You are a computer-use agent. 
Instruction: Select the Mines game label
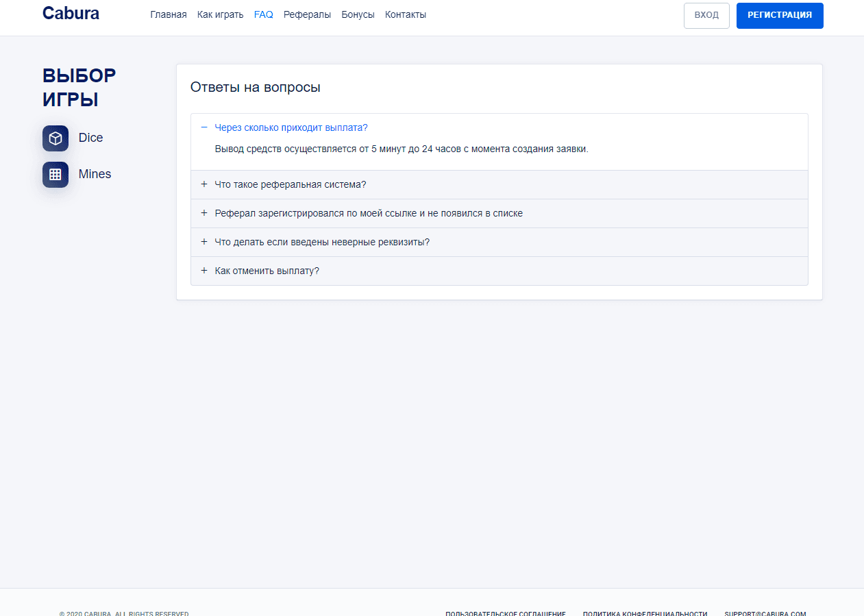[95, 175]
